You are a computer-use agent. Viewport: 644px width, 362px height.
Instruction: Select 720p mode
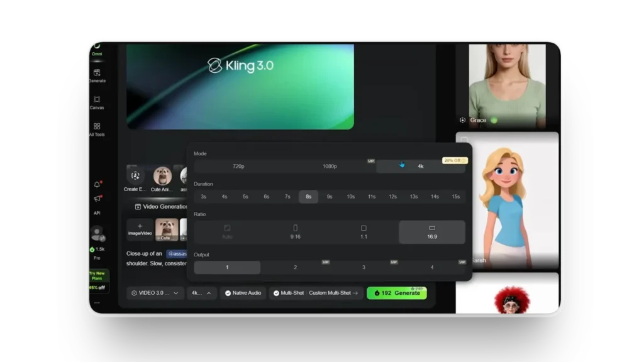pos(238,166)
